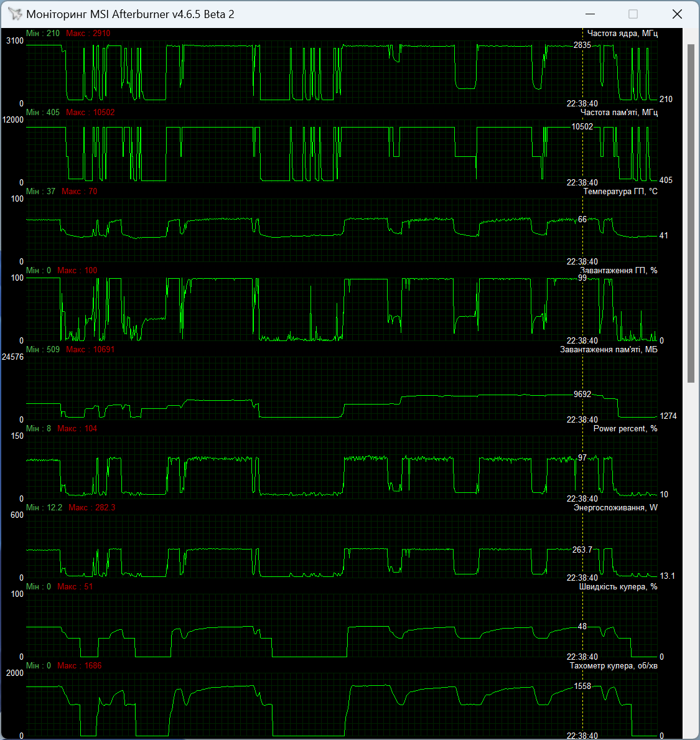
Task: Click the 'Мін : 12.2' power consumption value
Action: [44, 508]
